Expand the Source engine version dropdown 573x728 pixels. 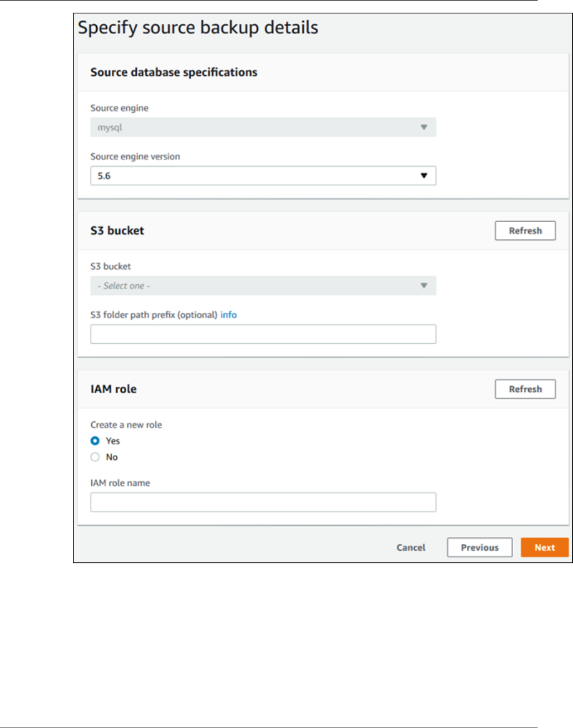263,176
